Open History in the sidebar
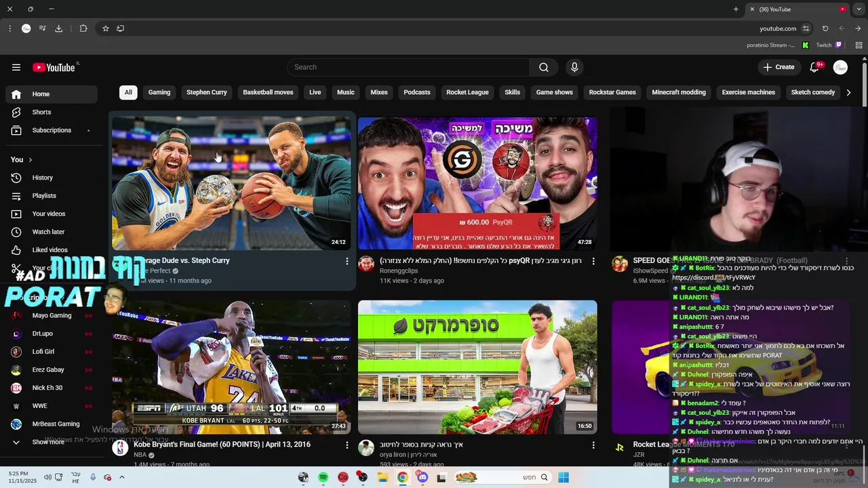Image resolution: width=868 pixels, height=488 pixels. point(52,178)
